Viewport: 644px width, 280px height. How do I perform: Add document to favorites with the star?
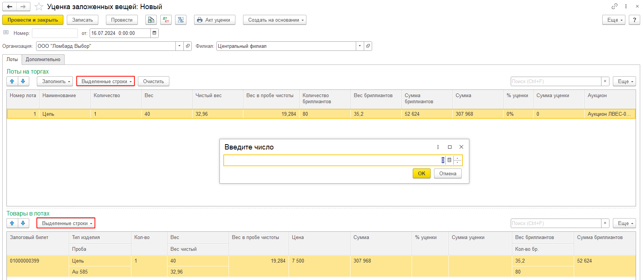pos(39,7)
